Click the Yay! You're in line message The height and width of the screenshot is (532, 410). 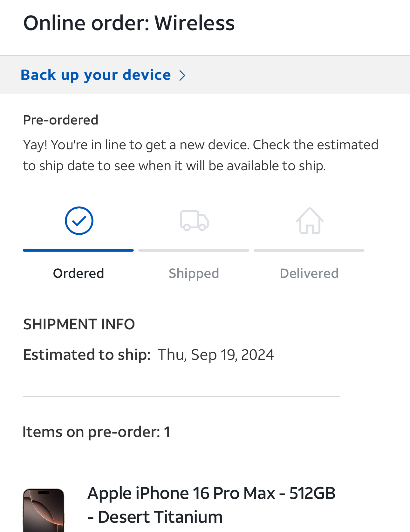point(201,155)
